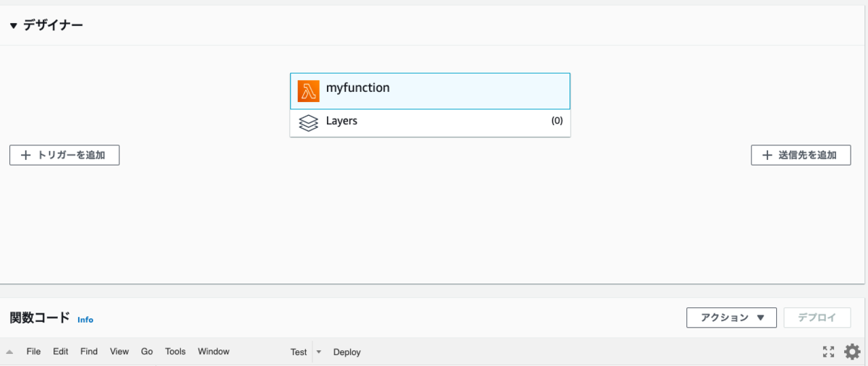
Task: Add a destination with 送信先を追加 button
Action: 801,155
